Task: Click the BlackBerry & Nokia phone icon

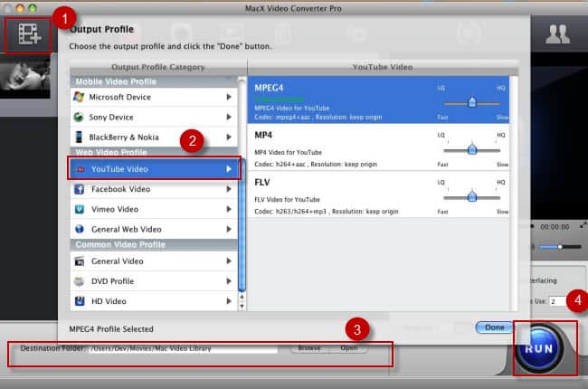Action: click(79, 137)
